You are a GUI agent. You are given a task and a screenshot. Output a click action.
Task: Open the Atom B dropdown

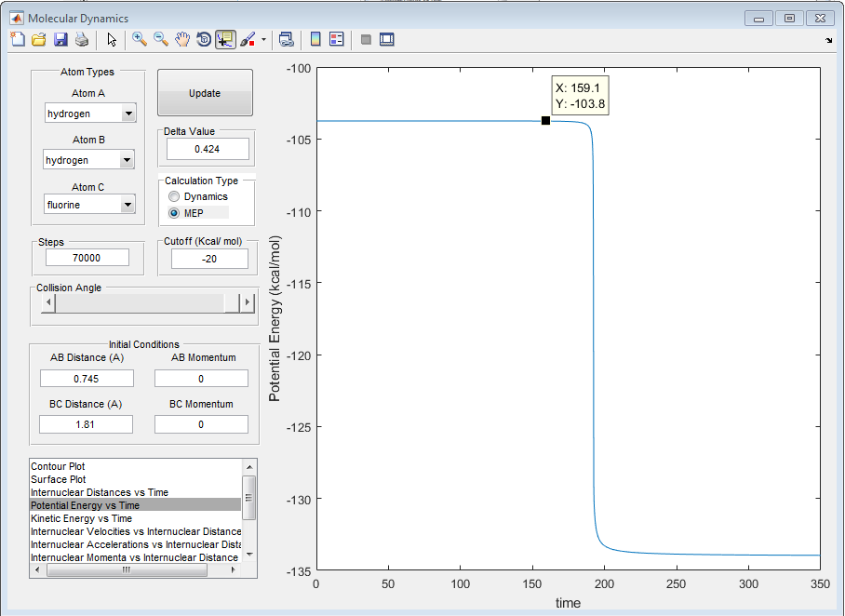point(128,160)
